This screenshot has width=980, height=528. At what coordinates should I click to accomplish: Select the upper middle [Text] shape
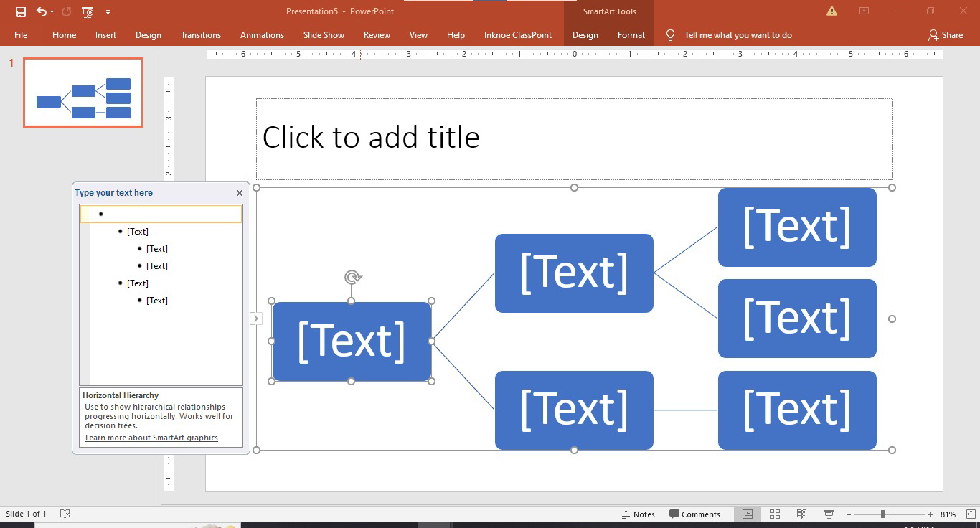[x=574, y=273]
